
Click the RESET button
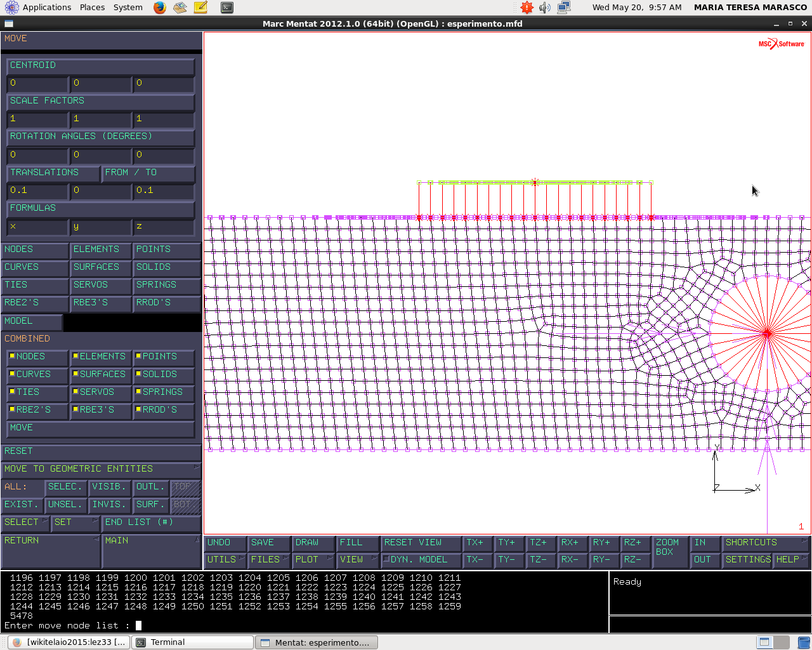click(x=101, y=451)
